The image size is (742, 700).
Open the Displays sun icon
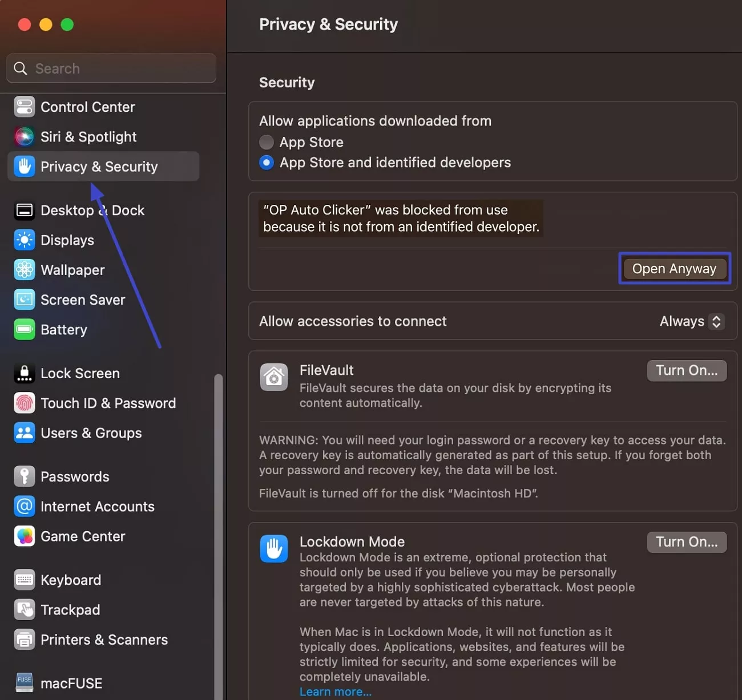click(25, 240)
